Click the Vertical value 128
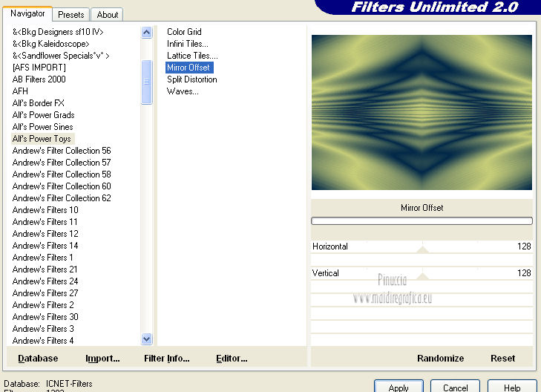 [x=524, y=273]
